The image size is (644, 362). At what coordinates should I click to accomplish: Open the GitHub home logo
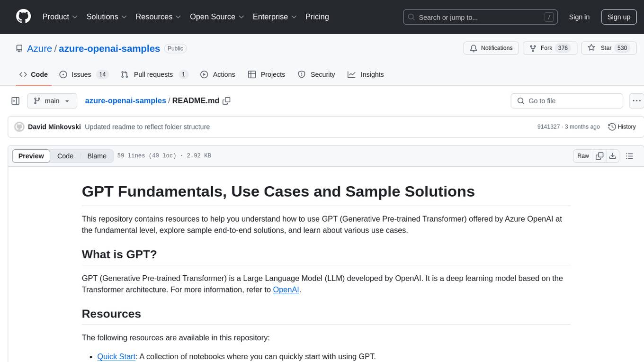click(x=23, y=17)
